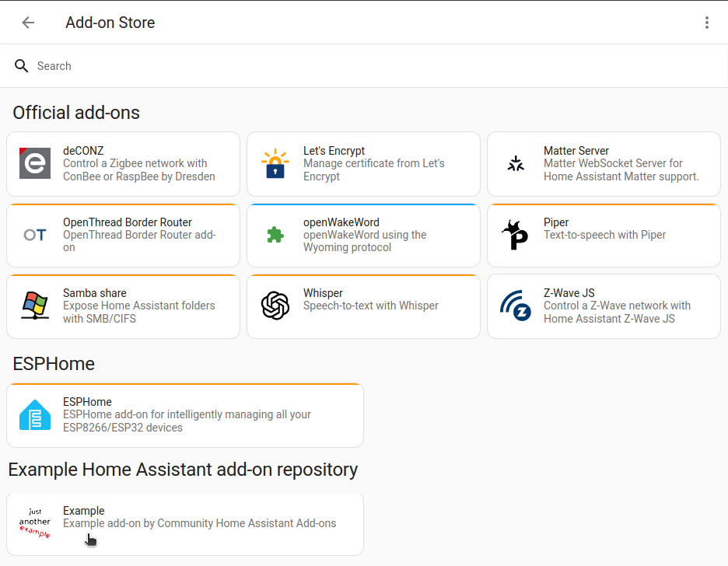The width and height of the screenshot is (728, 566).
Task: Open the overflow menu with three dots
Action: [707, 22]
